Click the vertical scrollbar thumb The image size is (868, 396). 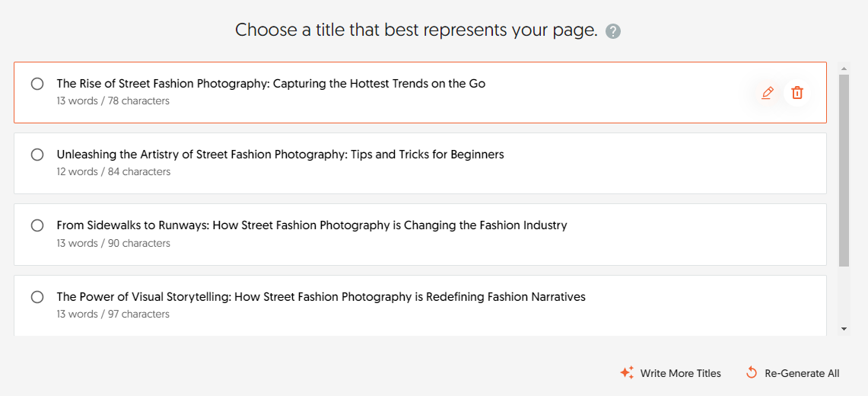pos(844,168)
